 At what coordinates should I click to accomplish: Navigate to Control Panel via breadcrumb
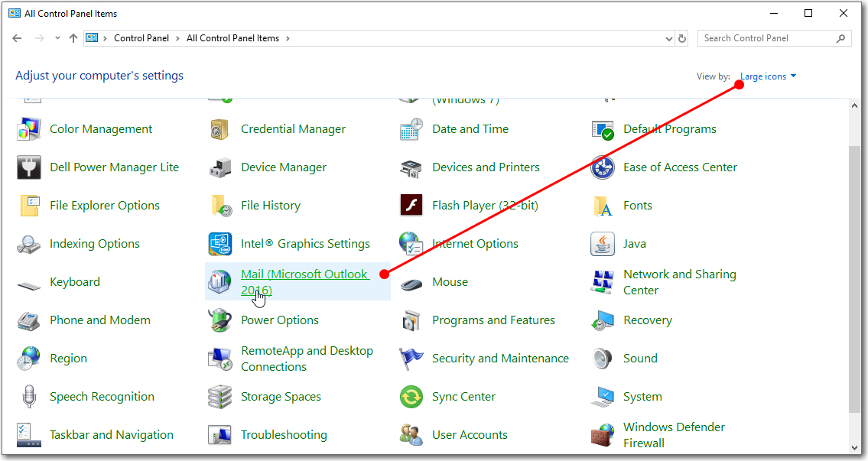pos(141,37)
